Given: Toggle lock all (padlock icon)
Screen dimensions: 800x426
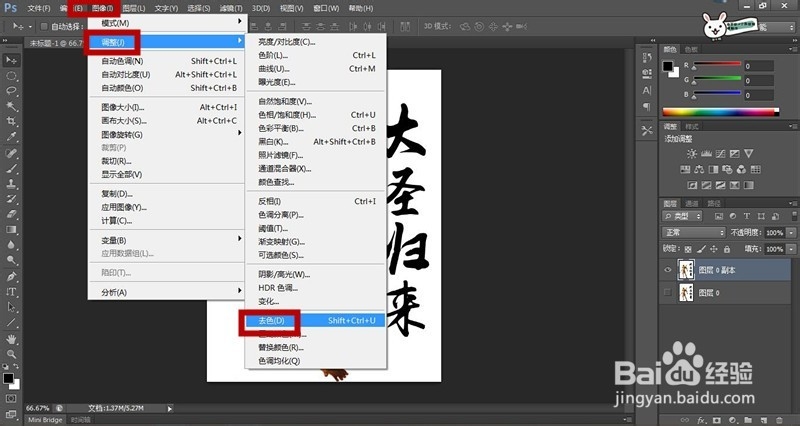Looking at the screenshot, I should 727,249.
